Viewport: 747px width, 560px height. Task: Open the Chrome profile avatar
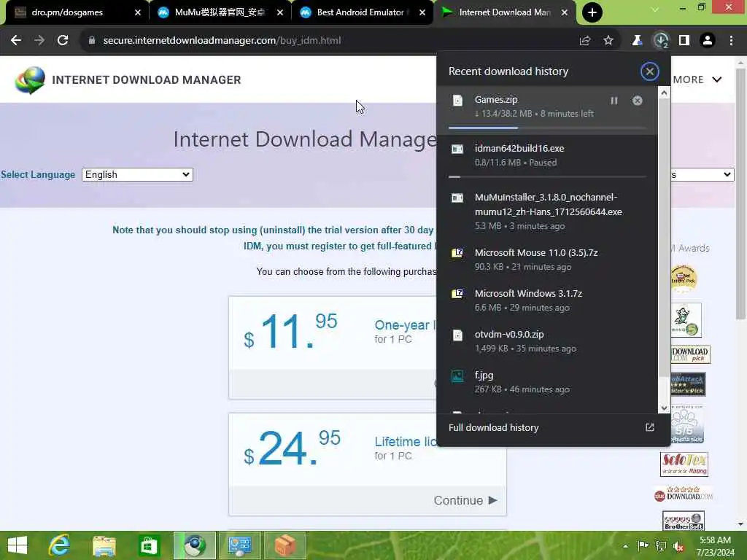pos(708,41)
